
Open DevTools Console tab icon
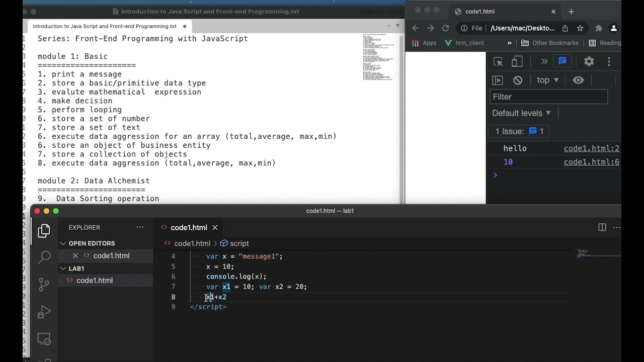point(562,61)
